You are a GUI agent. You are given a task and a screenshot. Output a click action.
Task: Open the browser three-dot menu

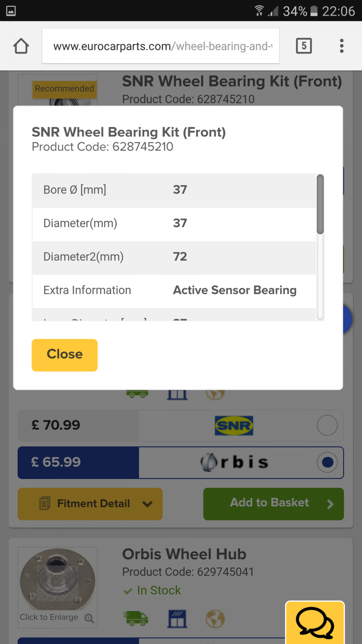click(341, 46)
